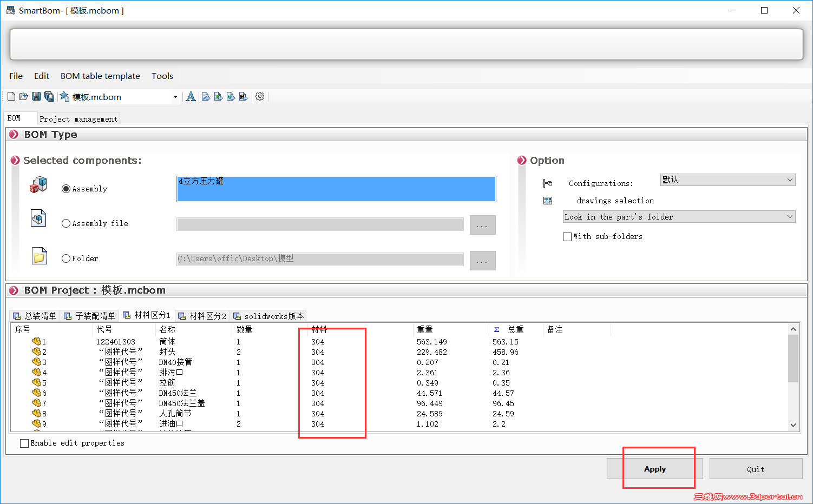The image size is (813, 504).
Task: Click the part icon for row 4
Action: click(37, 372)
